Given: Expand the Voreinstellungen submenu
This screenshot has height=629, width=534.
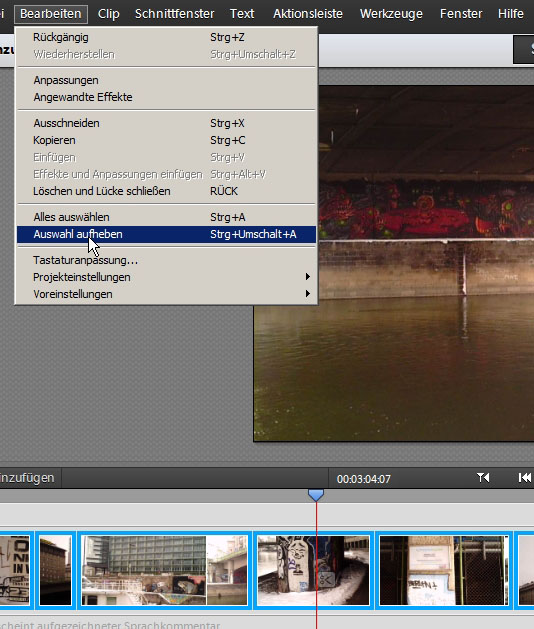Looking at the screenshot, I should (166, 294).
